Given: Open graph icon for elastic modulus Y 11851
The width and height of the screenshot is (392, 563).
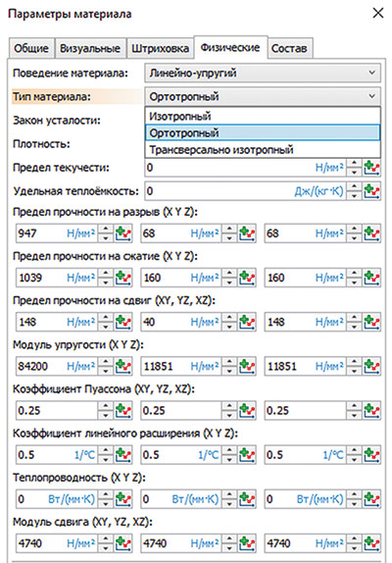Looking at the screenshot, I should pyautogui.click(x=247, y=366).
